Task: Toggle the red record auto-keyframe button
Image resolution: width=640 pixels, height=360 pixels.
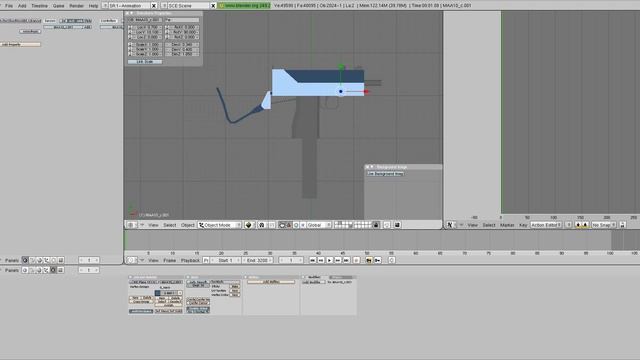Action: click(x=356, y=260)
